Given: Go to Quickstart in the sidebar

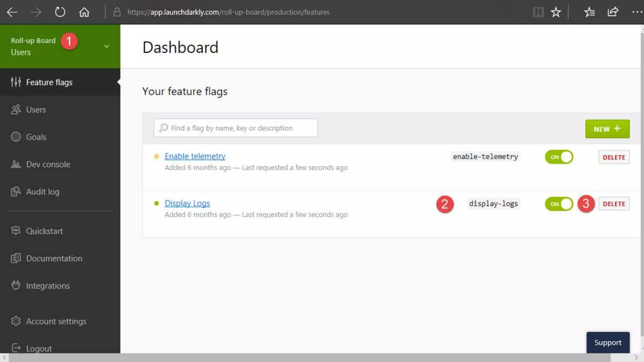Looking at the screenshot, I should (44, 231).
